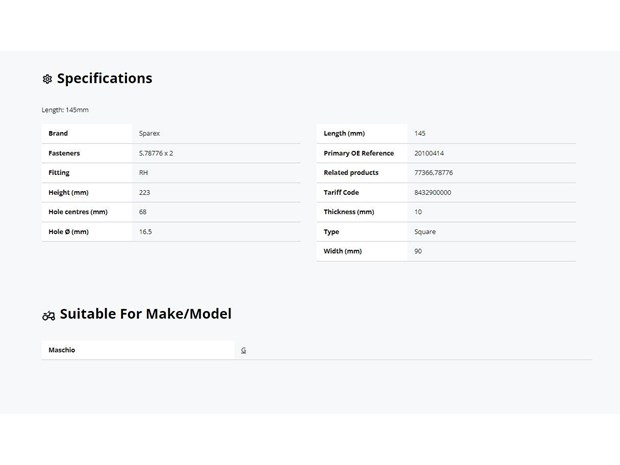
Task: Click the Type value Square
Action: pyautogui.click(x=425, y=231)
